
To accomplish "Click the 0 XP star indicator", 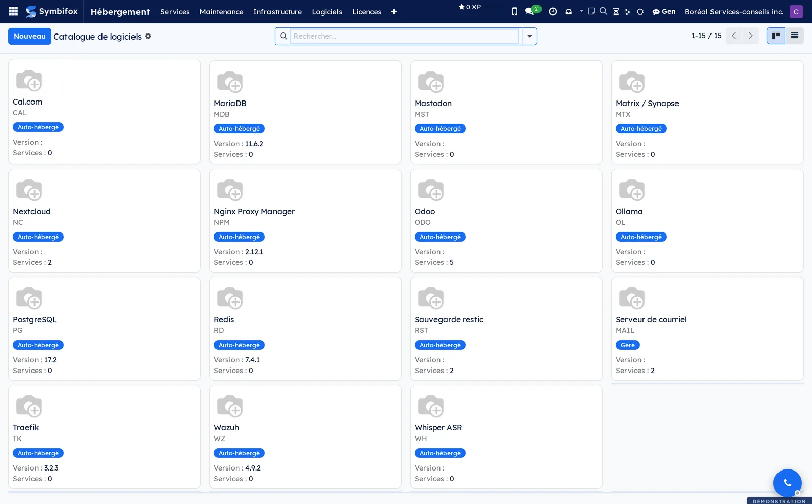I will pyautogui.click(x=469, y=7).
